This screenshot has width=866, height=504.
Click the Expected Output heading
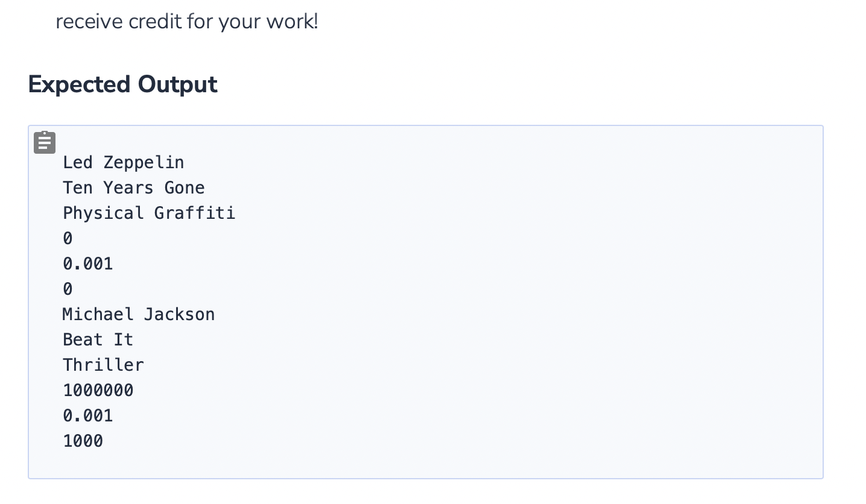point(122,84)
